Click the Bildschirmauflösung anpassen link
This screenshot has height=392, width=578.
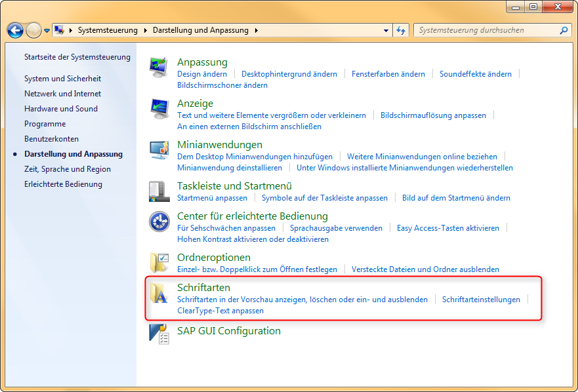(x=433, y=115)
